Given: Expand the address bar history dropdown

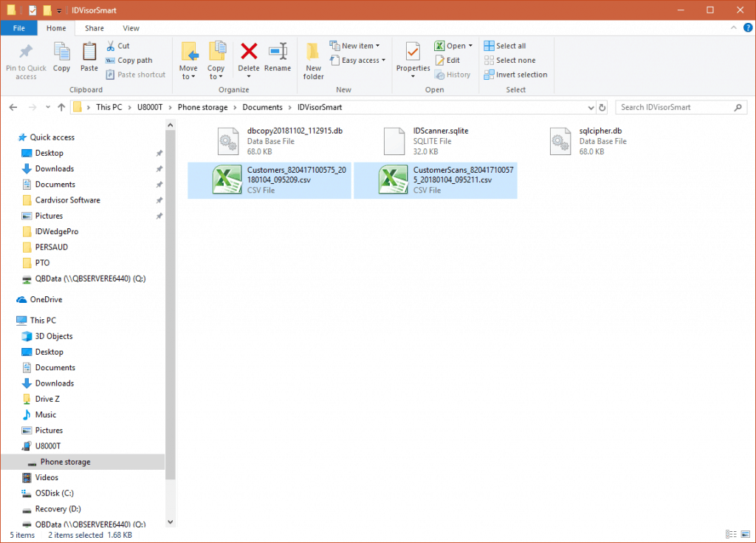Looking at the screenshot, I should click(589, 107).
